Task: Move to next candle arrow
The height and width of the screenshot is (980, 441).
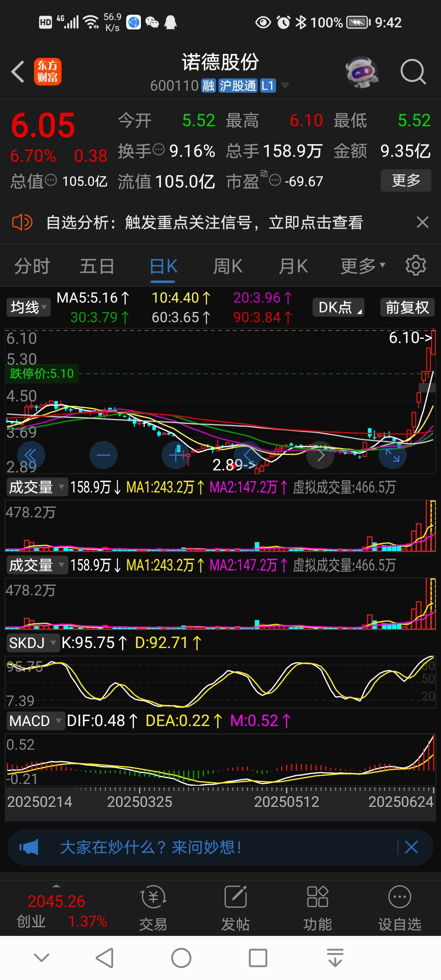Action: (321, 455)
